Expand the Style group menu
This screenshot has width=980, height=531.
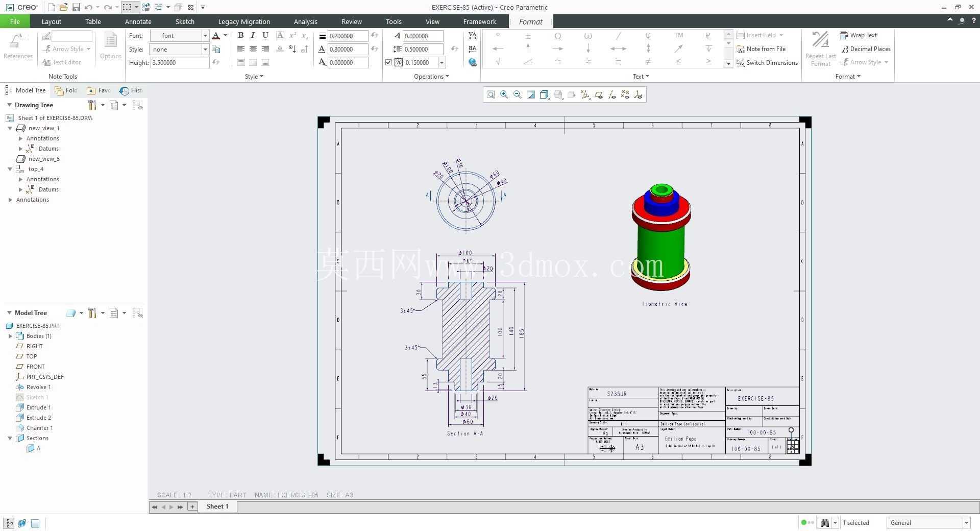coord(254,76)
